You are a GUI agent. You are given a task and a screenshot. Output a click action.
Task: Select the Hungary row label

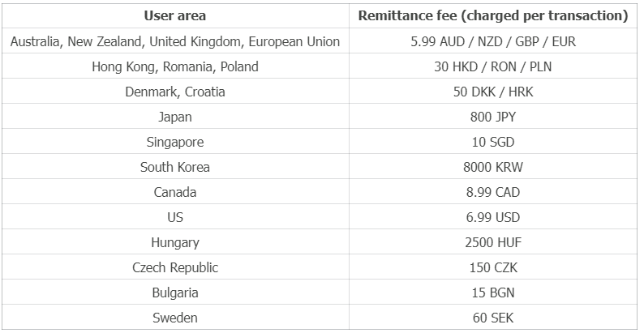pos(174,242)
